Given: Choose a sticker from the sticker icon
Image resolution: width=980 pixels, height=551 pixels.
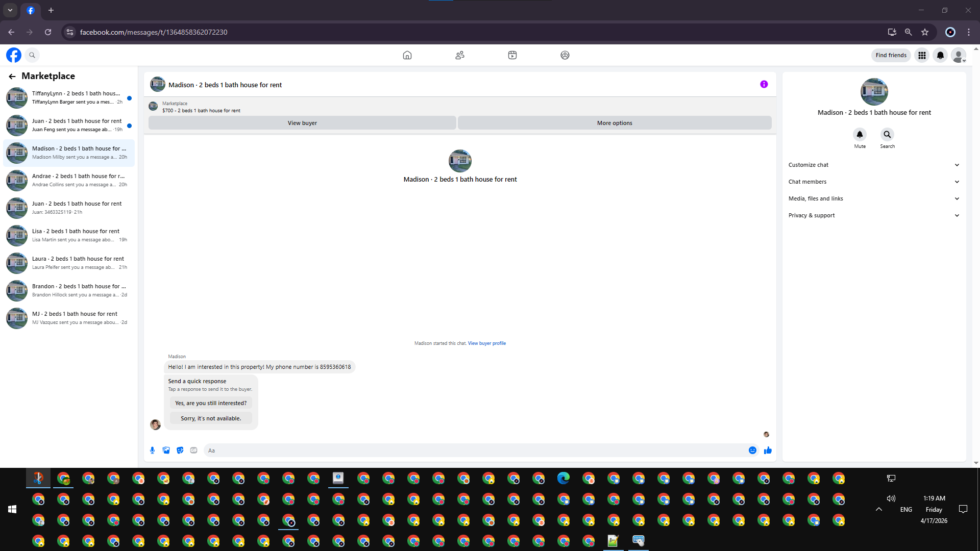Looking at the screenshot, I should pos(180,450).
